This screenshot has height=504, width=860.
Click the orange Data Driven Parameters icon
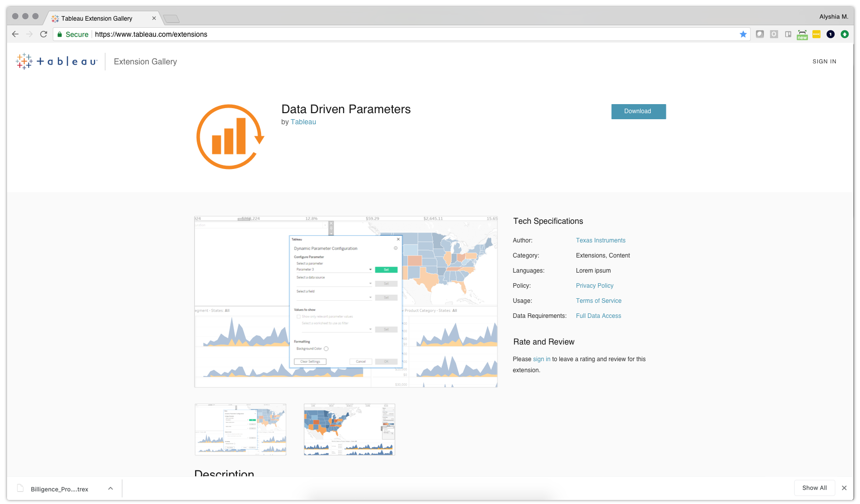(230, 137)
